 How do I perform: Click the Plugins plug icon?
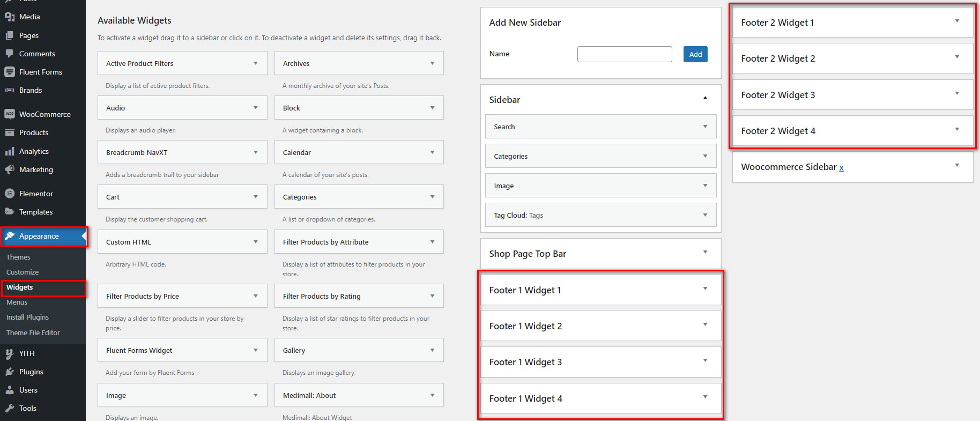[x=10, y=372]
